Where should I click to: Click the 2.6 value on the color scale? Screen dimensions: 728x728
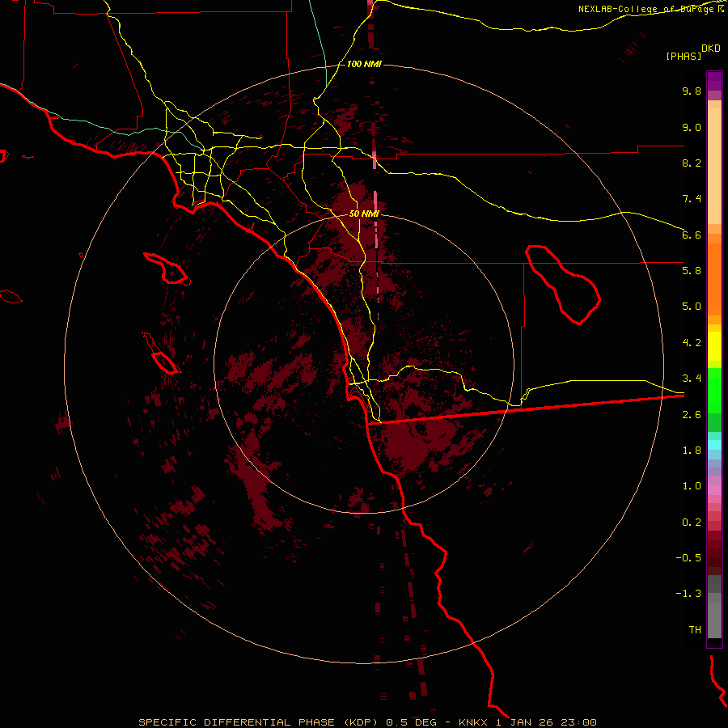(x=692, y=415)
